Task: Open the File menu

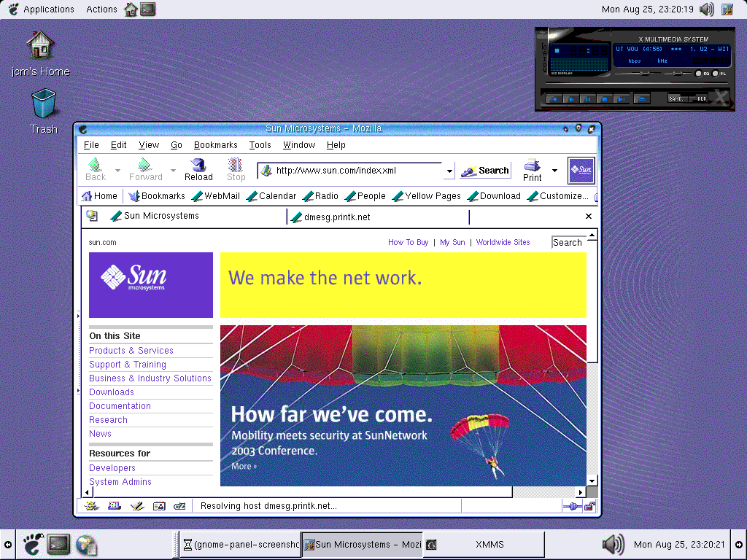Action: click(x=91, y=145)
